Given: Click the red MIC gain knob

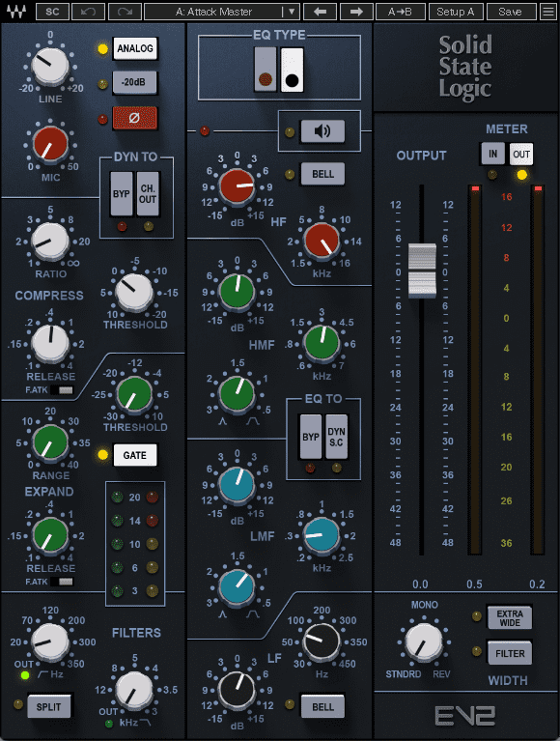Looking at the screenshot, I should click(50, 144).
